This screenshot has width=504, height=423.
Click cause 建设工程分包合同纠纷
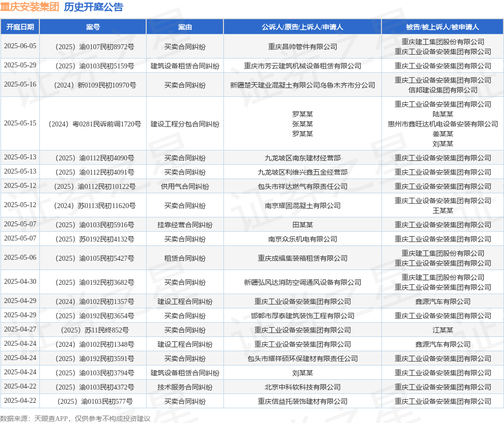(x=185, y=124)
